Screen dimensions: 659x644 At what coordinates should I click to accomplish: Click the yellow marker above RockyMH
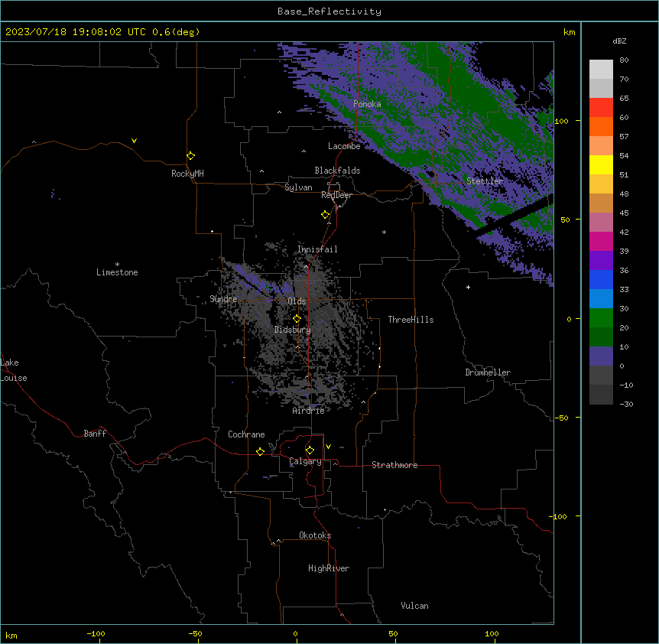[x=190, y=155]
